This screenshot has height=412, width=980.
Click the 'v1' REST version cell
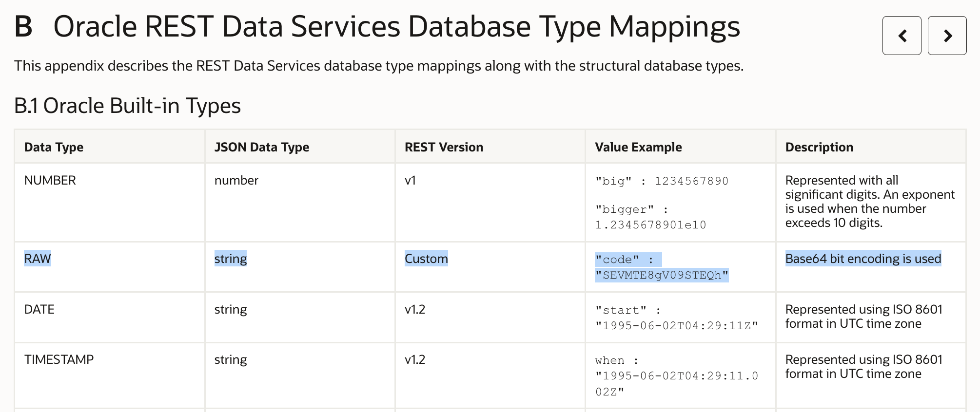410,180
